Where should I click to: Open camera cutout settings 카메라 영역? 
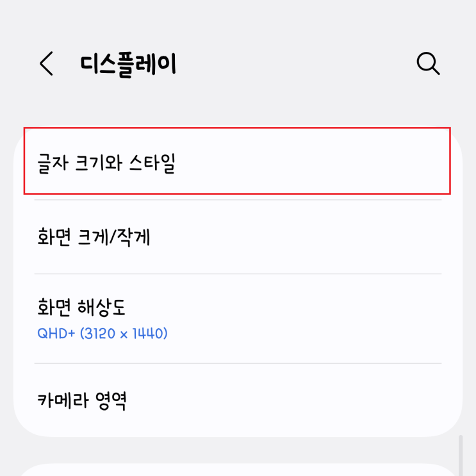click(238, 400)
